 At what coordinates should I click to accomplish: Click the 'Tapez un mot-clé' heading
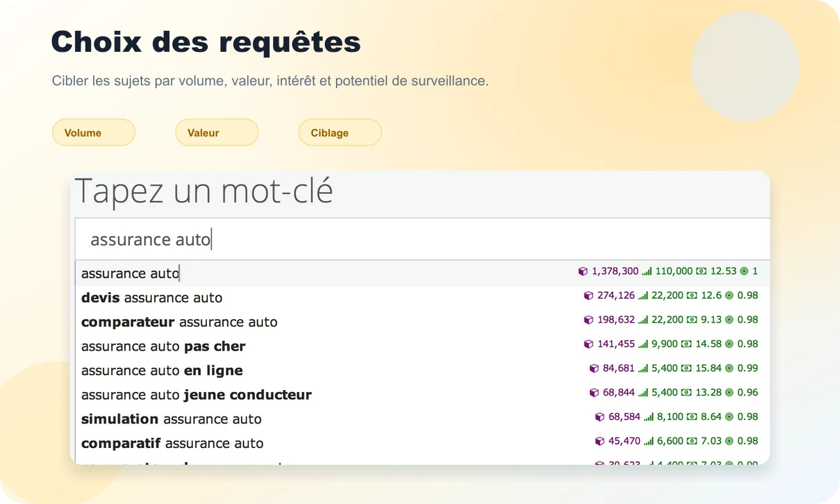click(204, 191)
